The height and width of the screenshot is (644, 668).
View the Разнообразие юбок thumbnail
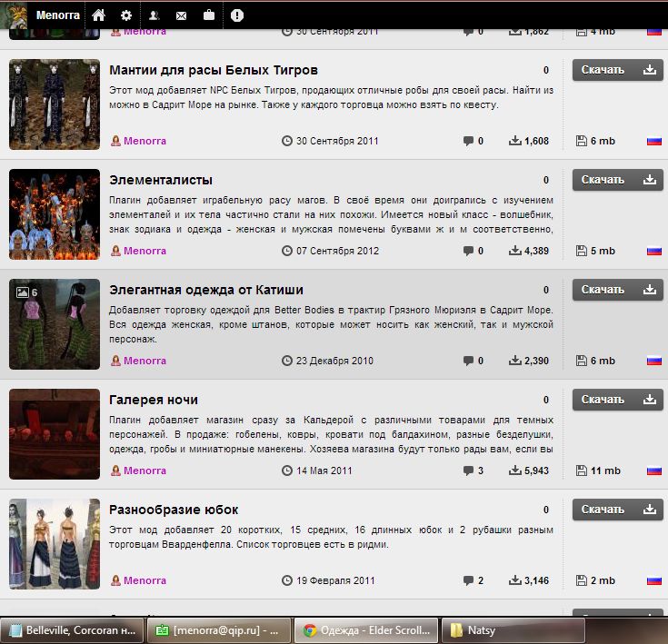point(55,543)
